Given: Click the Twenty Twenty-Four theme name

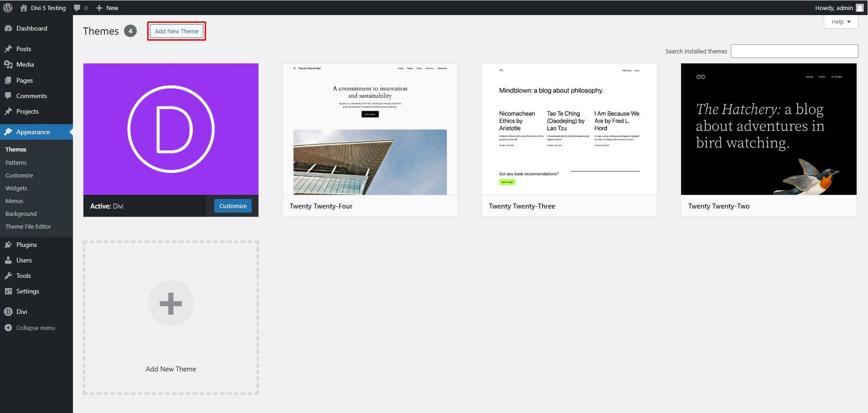Looking at the screenshot, I should (321, 206).
